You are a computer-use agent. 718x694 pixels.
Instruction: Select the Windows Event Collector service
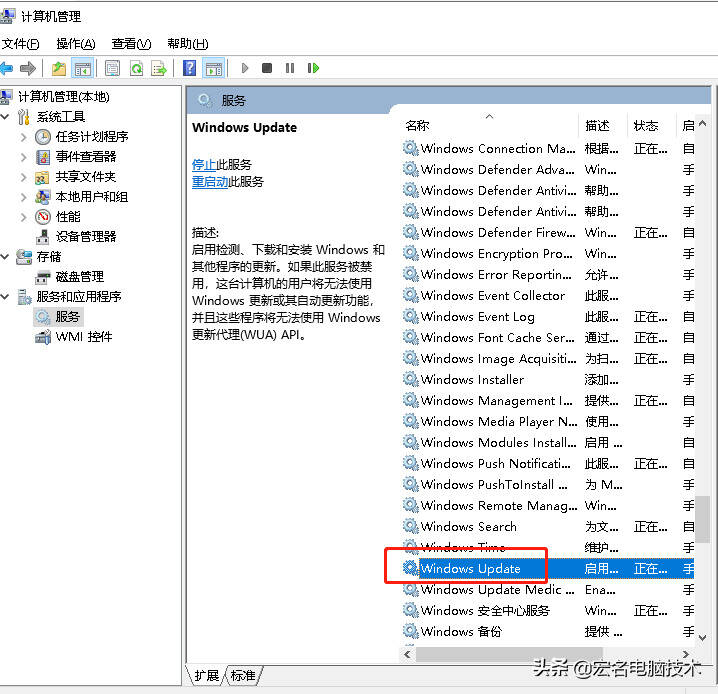coord(548,296)
